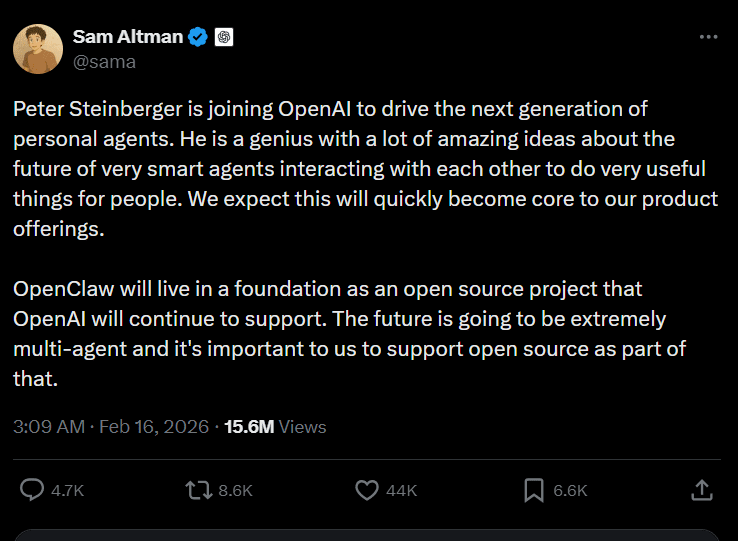Open the @sama handle link

click(x=104, y=61)
